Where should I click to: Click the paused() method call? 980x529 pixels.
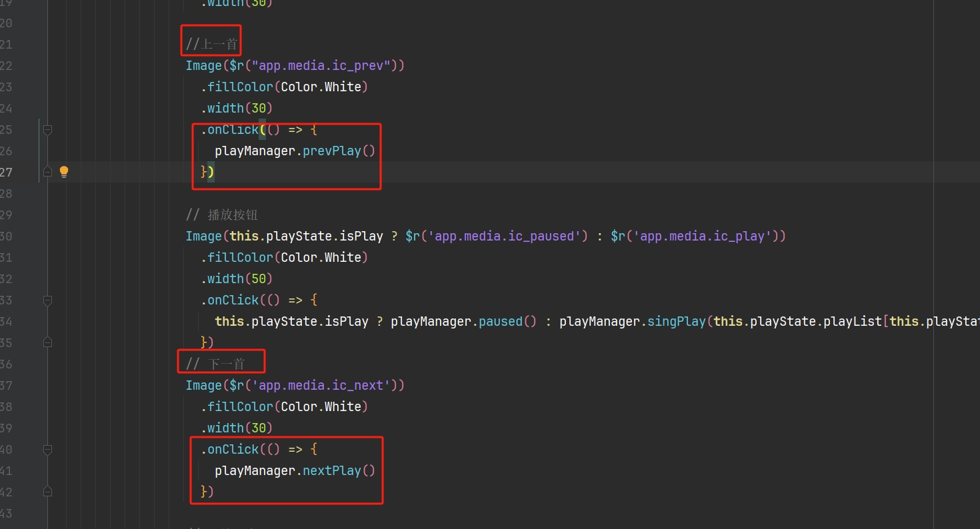pos(500,322)
